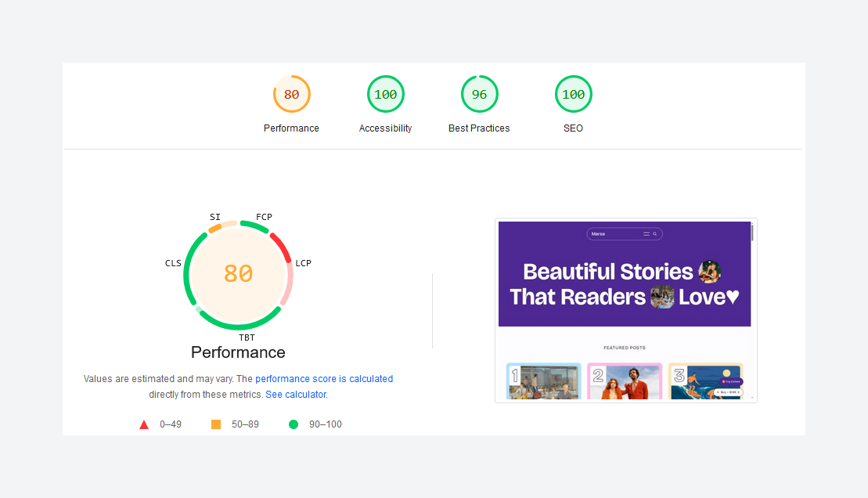Select the SI metric label on gauge
This screenshot has height=498, width=868.
(215, 217)
